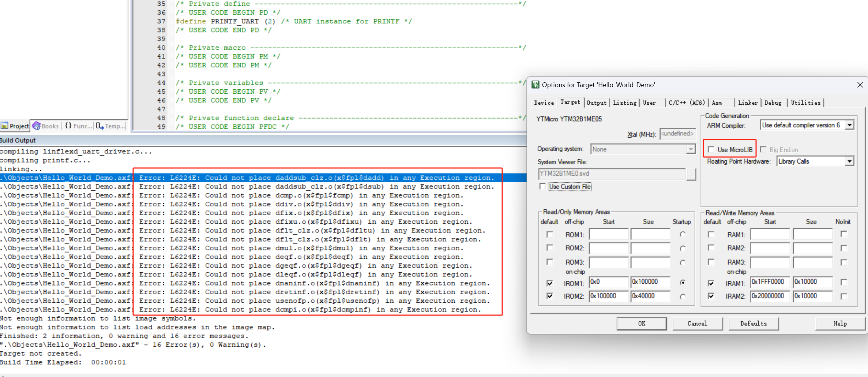This screenshot has height=377, width=868.
Task: Open the Asm tab
Action: (x=717, y=103)
